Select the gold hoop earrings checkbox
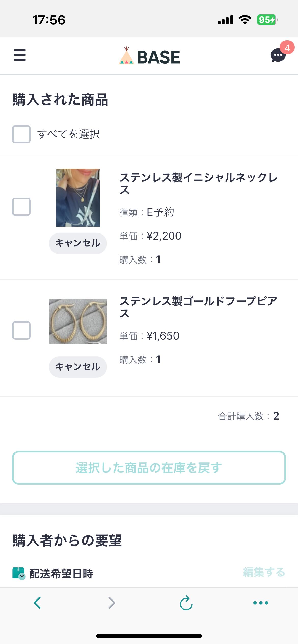The height and width of the screenshot is (644, 298). point(21,330)
